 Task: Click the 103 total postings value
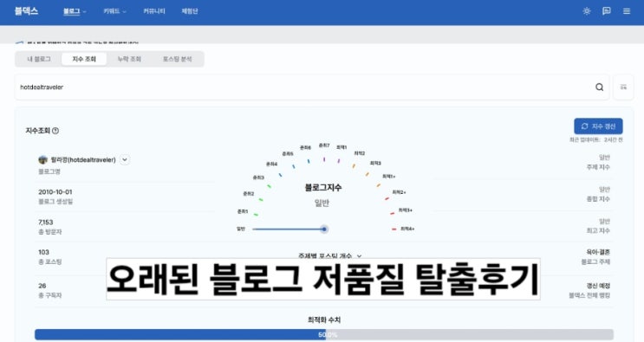click(x=43, y=252)
